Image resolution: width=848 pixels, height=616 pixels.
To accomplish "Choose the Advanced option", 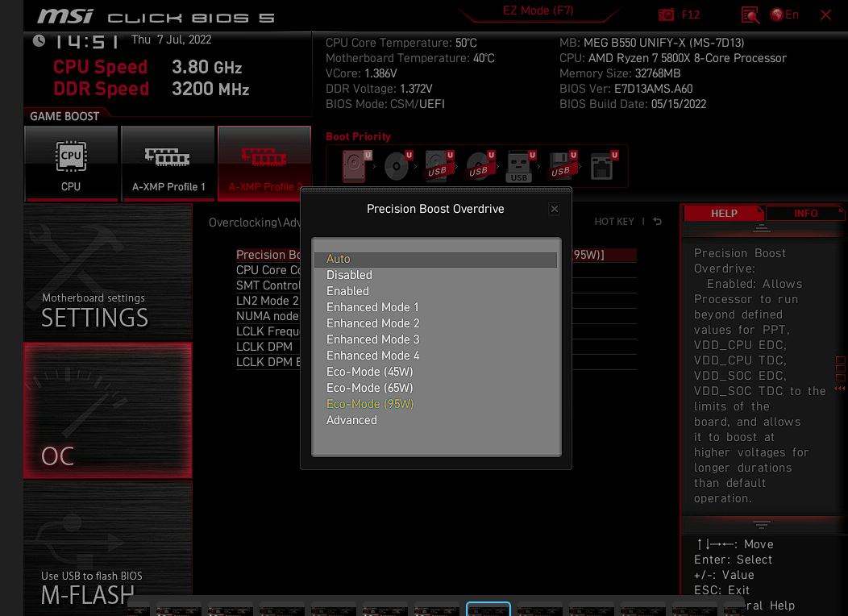I will 435,420.
